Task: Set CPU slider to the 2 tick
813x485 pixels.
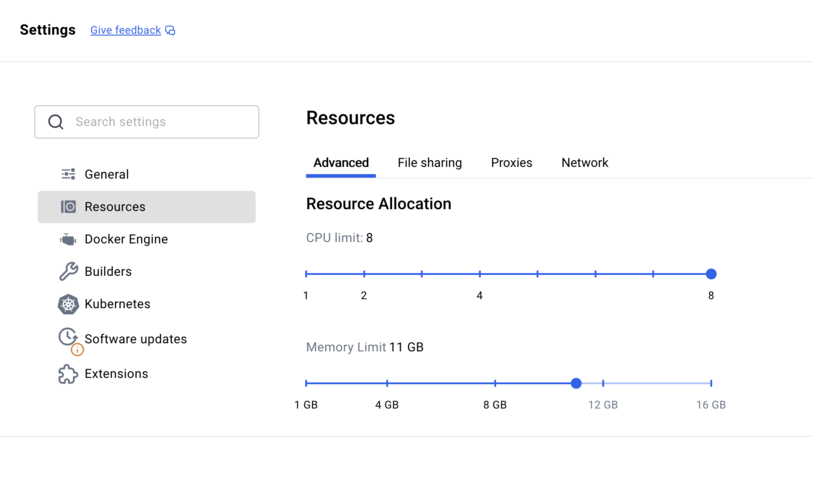Action: [x=364, y=274]
